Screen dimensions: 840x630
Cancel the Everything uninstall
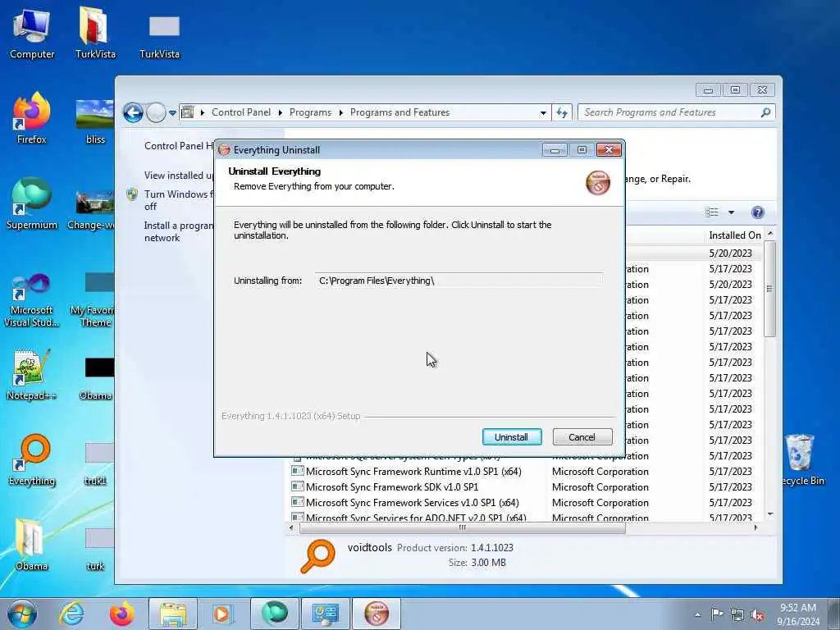582,436
